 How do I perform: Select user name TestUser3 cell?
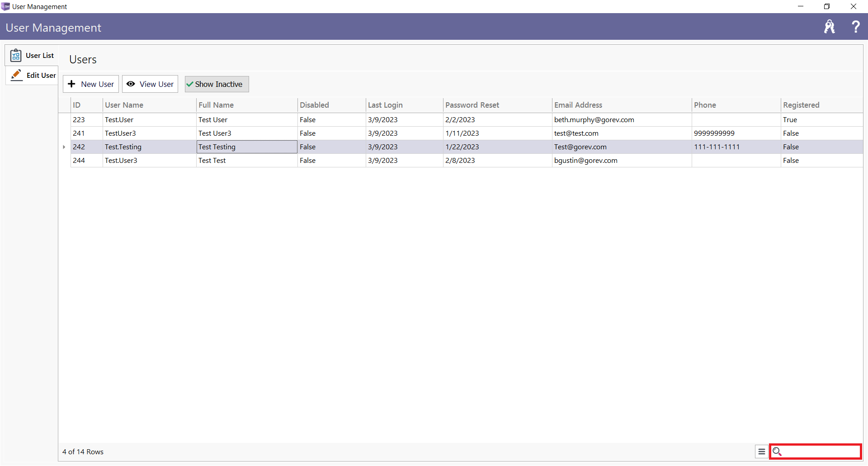click(150, 133)
